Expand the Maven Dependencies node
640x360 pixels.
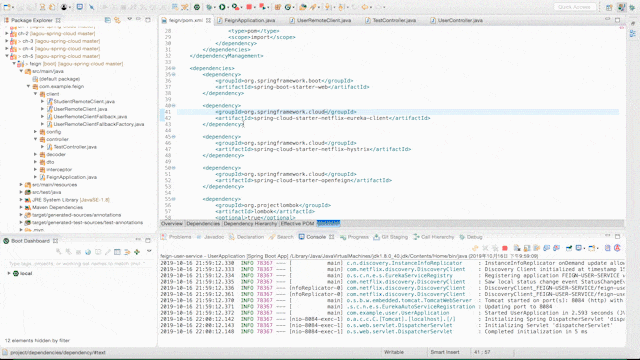(21, 207)
